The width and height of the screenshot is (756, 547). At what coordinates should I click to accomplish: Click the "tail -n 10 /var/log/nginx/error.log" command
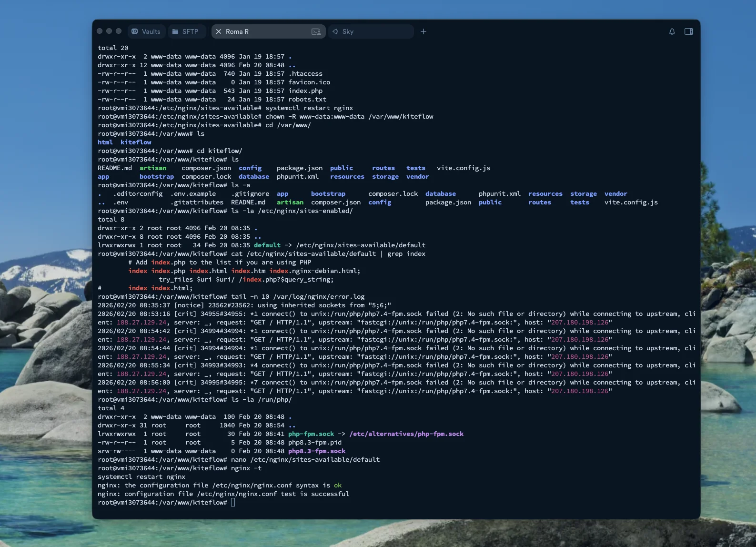coord(298,296)
